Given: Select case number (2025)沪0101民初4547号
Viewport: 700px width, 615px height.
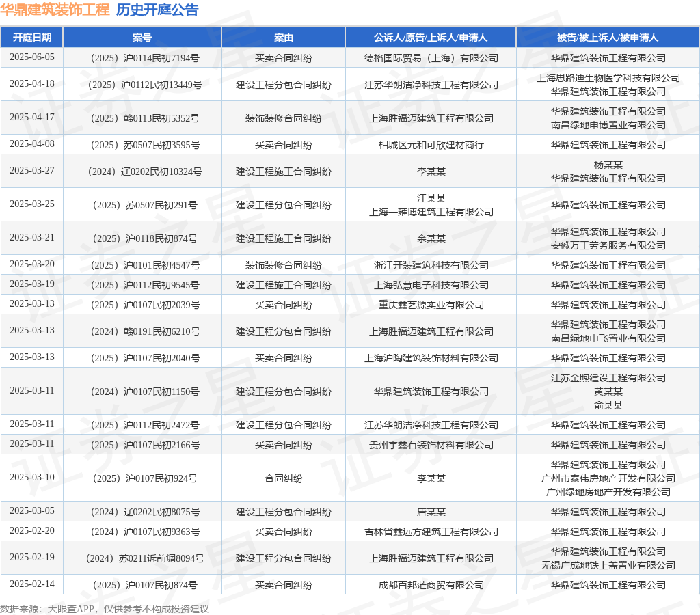Looking at the screenshot, I should tap(145, 265).
